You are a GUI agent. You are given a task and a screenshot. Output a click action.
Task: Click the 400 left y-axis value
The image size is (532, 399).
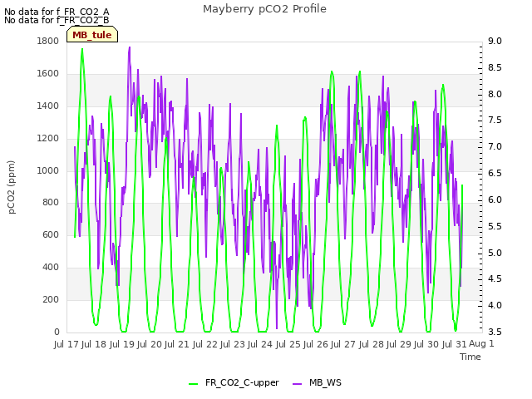51,267
